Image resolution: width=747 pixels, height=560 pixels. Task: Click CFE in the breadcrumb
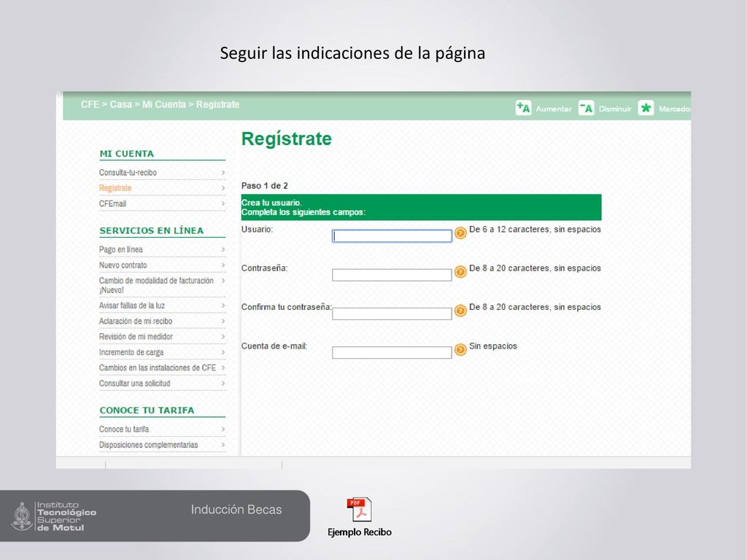tap(90, 104)
